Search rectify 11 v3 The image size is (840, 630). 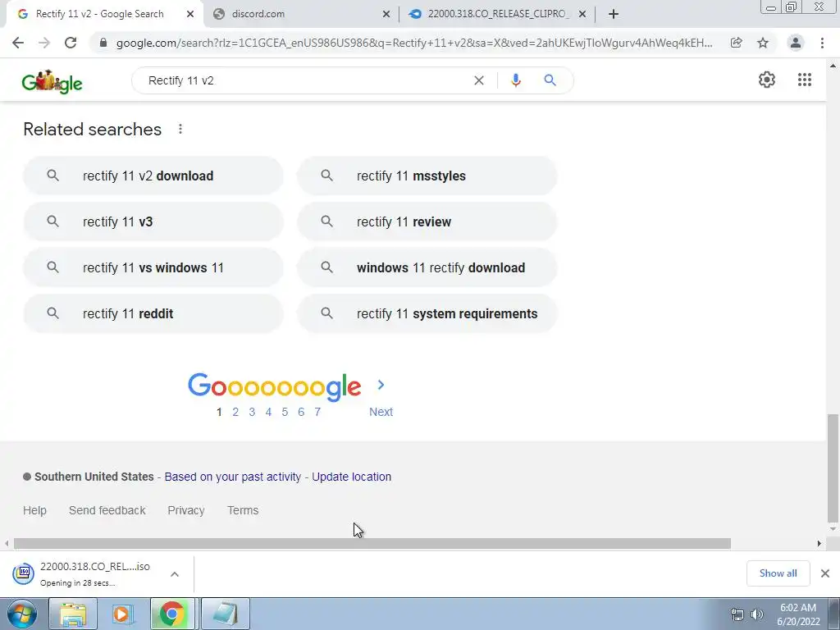(x=153, y=221)
